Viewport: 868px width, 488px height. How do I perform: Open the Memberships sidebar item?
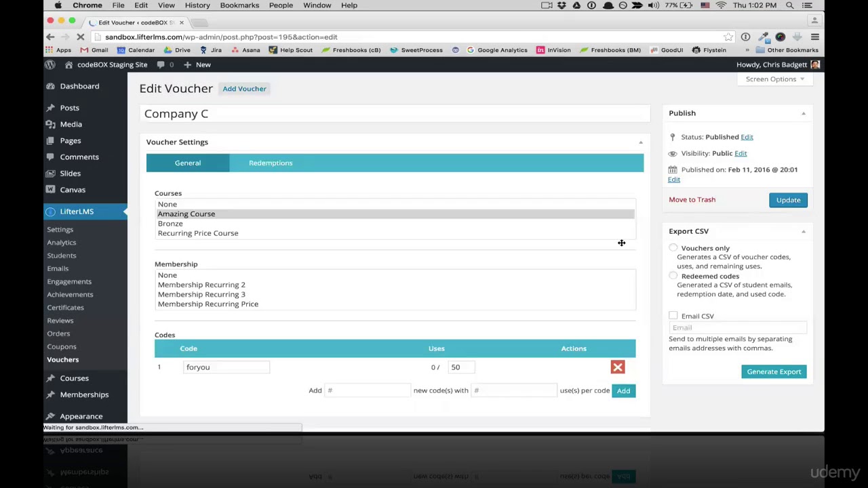[84, 394]
